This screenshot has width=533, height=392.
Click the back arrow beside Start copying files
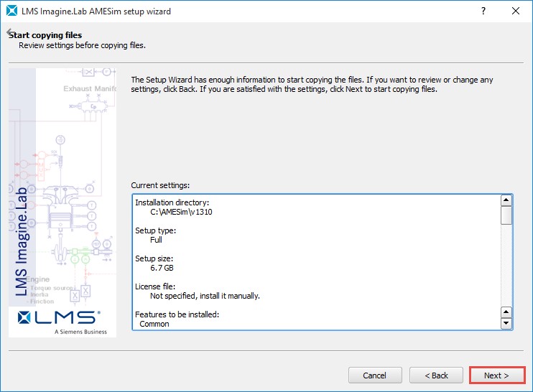coord(9,33)
